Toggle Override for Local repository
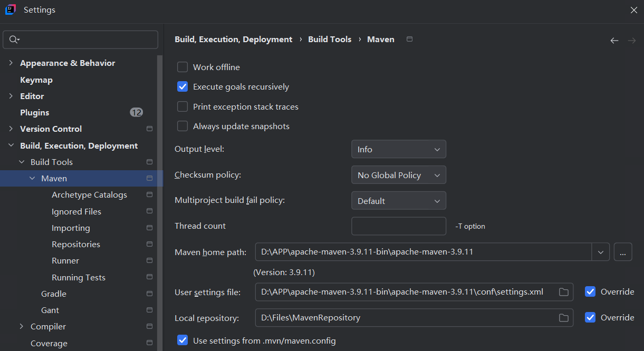 [x=590, y=318]
